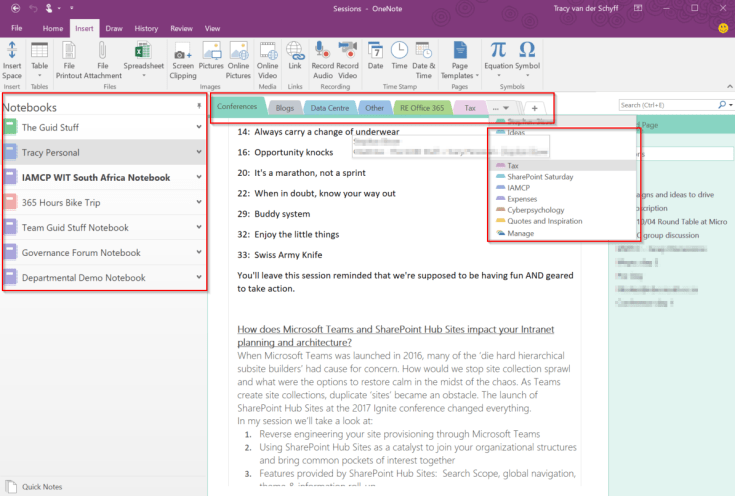Insert a File Printout
Screen dimensions: 735x496
(70, 53)
